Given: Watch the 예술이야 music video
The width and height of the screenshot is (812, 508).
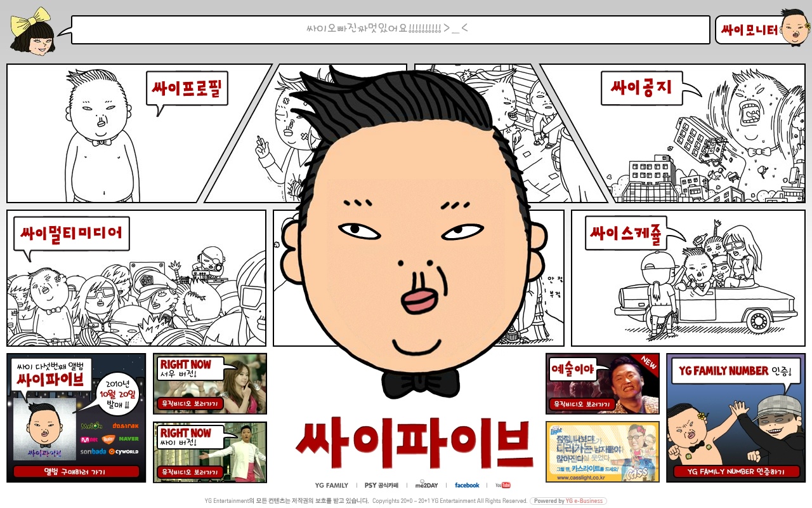Looking at the screenshot, I should (x=603, y=384).
